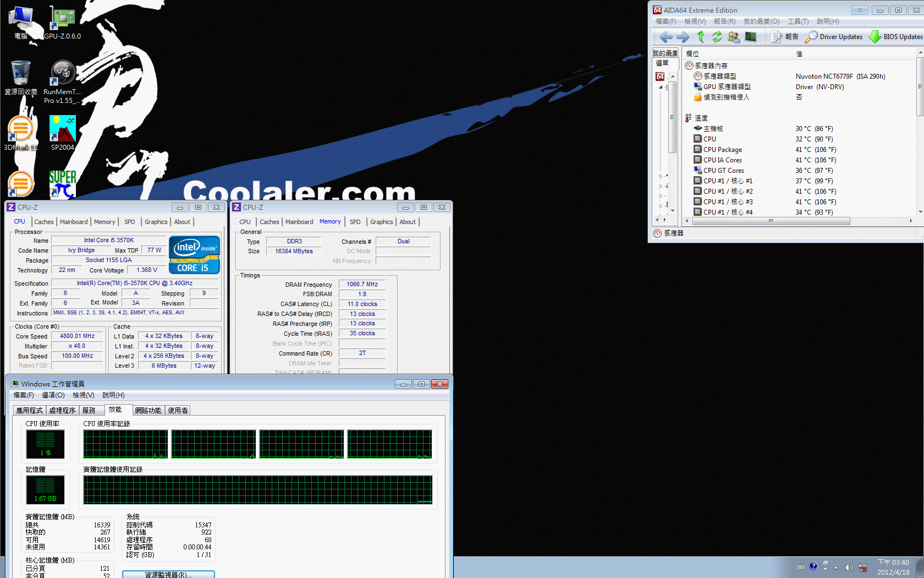Open Graphics tab in right CPU-Z window

pyautogui.click(x=381, y=222)
